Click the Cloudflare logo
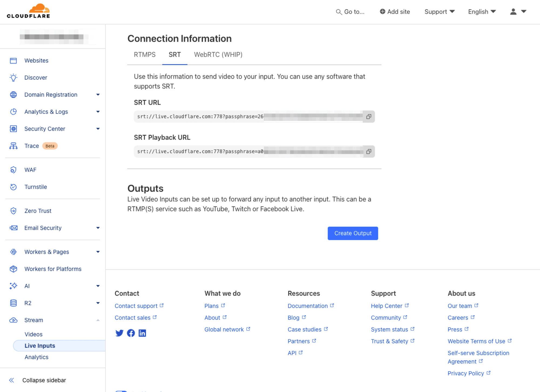 (x=28, y=11)
